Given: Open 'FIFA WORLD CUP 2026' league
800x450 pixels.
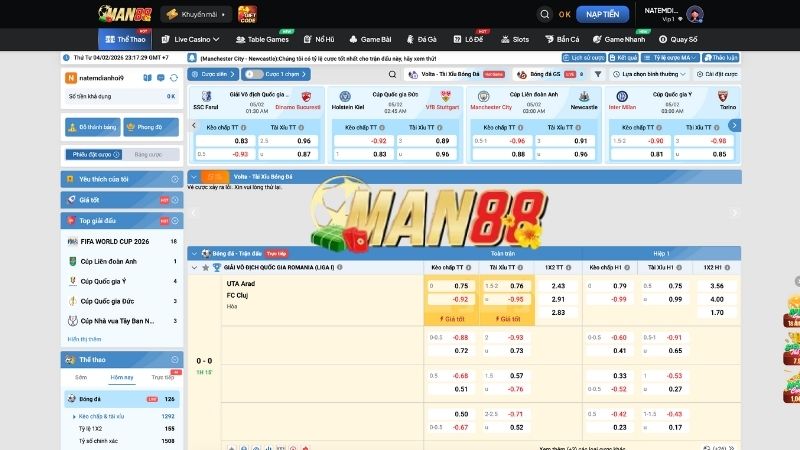Looking at the screenshot, I should pos(116,241).
